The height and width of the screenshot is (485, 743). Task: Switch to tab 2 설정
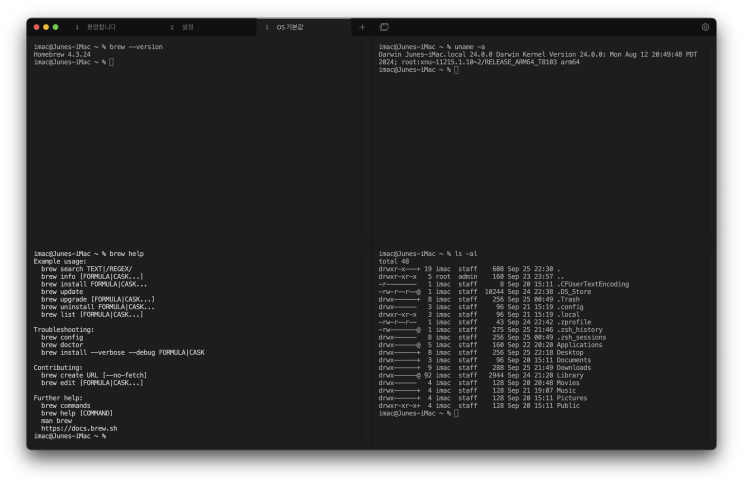(209, 27)
